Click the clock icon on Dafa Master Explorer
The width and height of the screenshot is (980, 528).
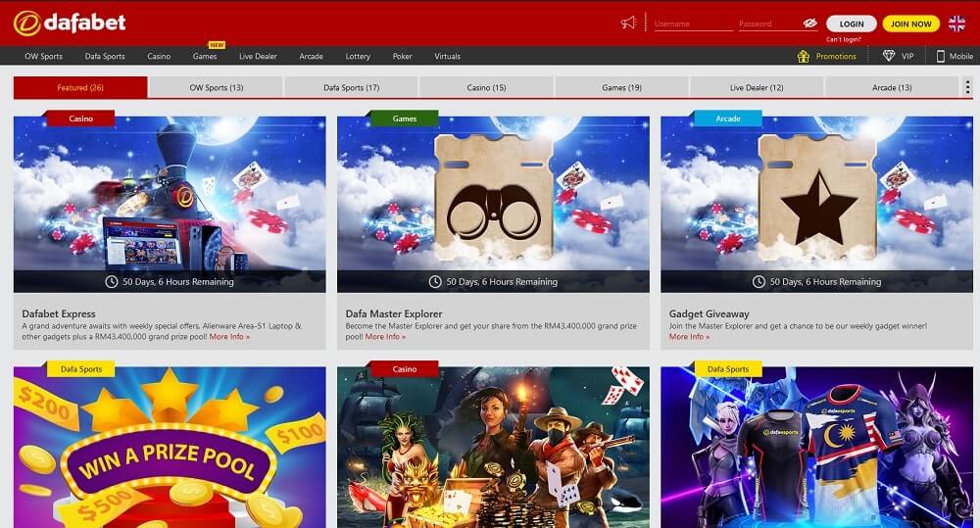pyautogui.click(x=435, y=282)
